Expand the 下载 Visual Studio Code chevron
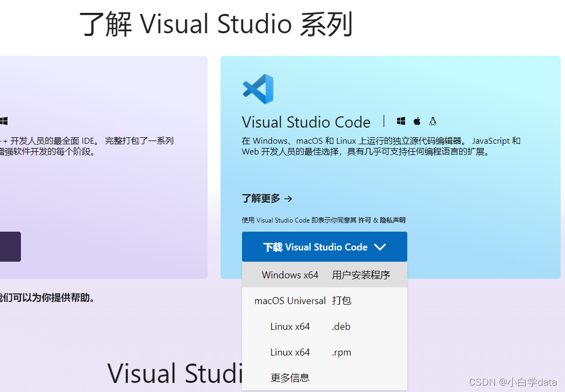Viewport: 565px width, 392px height. pos(380,247)
